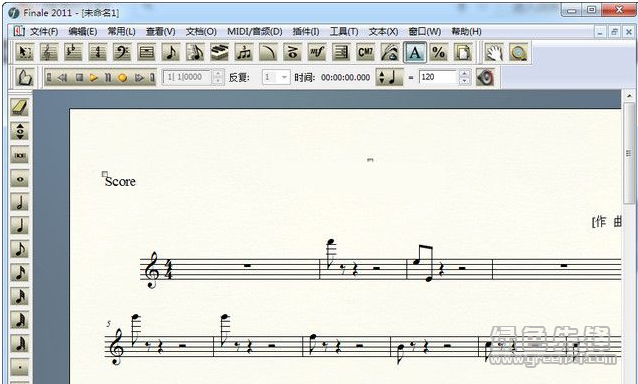Activate the Chord CM7 tool
638x384 pixels.
[x=365, y=52]
